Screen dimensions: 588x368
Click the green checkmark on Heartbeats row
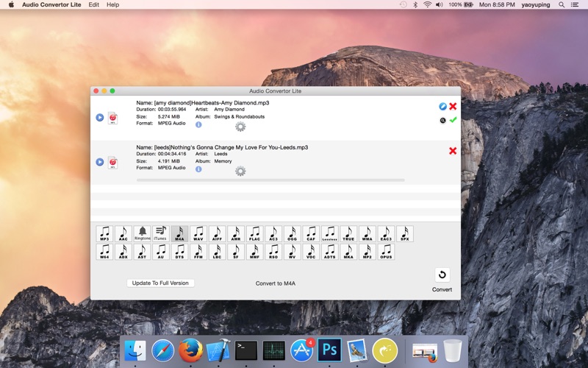click(x=453, y=120)
